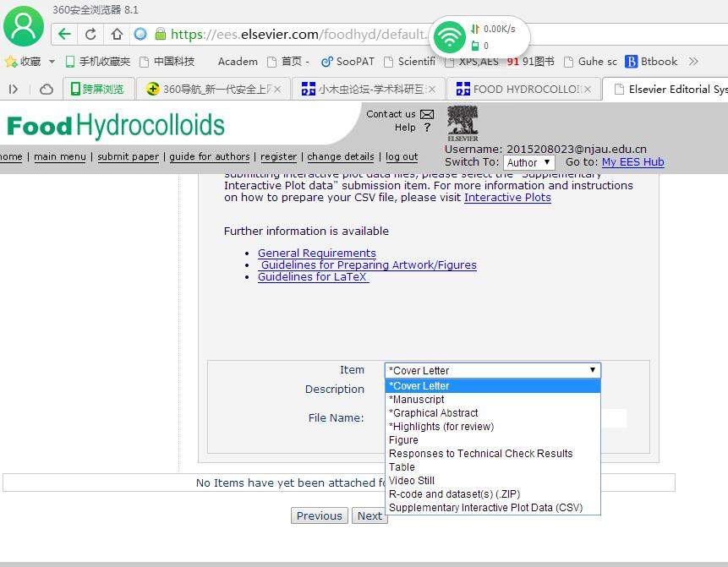Open the Btbook bookmark

tap(651, 61)
